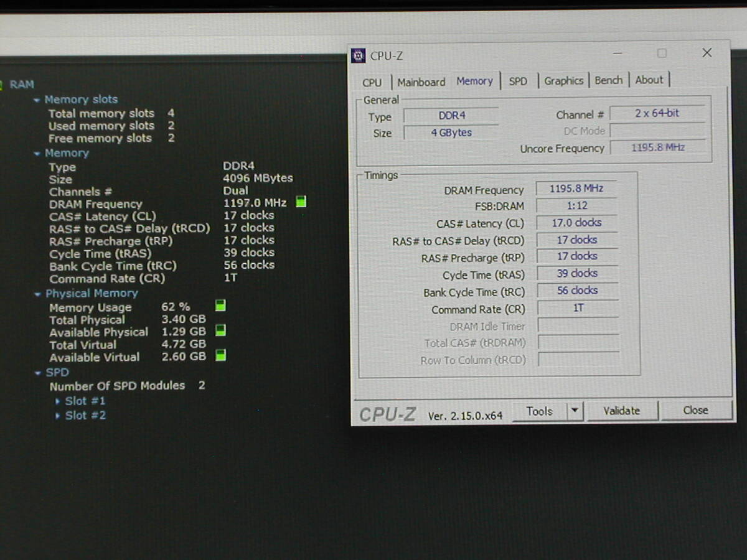This screenshot has width=747, height=560.
Task: Expand Slot #1 in SPD list
Action: point(59,401)
